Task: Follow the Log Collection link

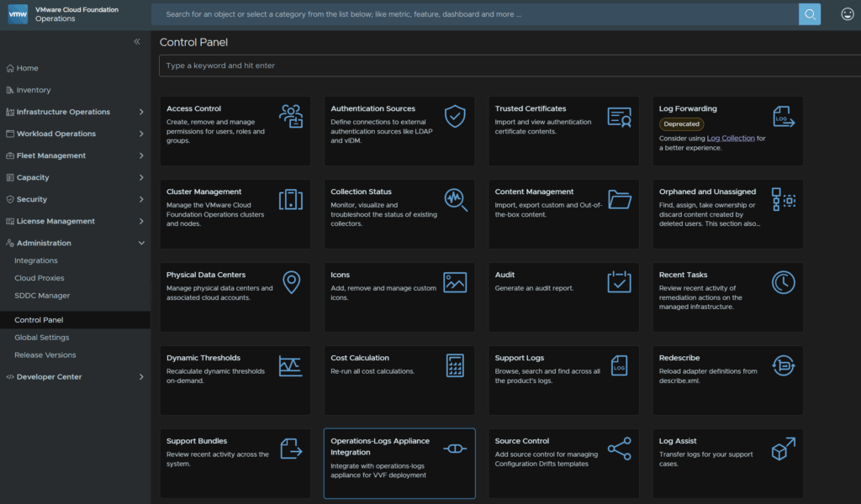Action: click(x=731, y=139)
